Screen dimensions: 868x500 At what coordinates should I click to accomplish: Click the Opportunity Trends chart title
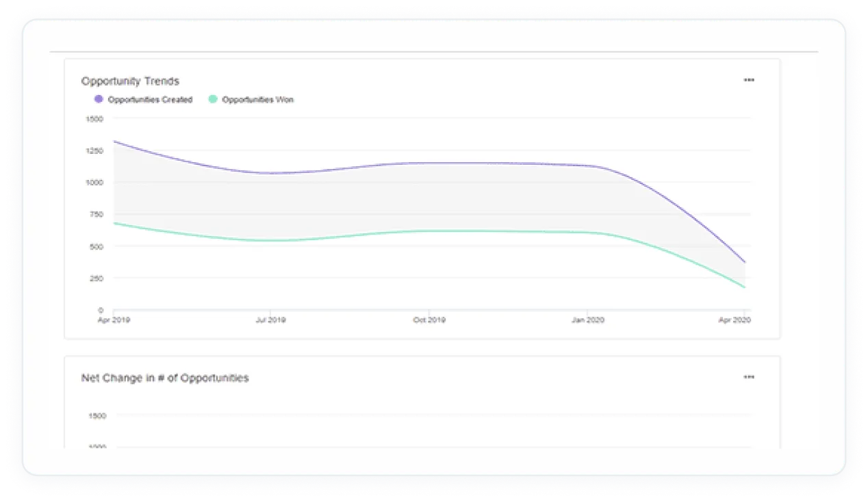pyautogui.click(x=130, y=81)
